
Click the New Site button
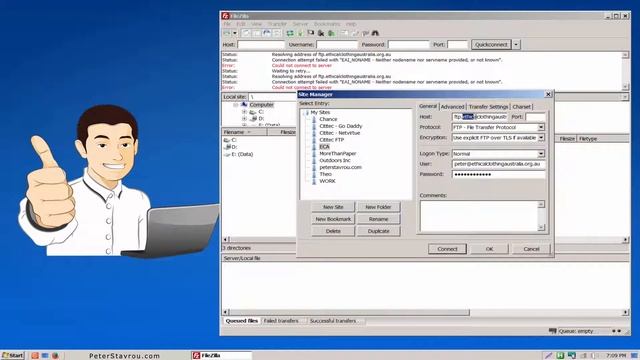[x=333, y=207]
